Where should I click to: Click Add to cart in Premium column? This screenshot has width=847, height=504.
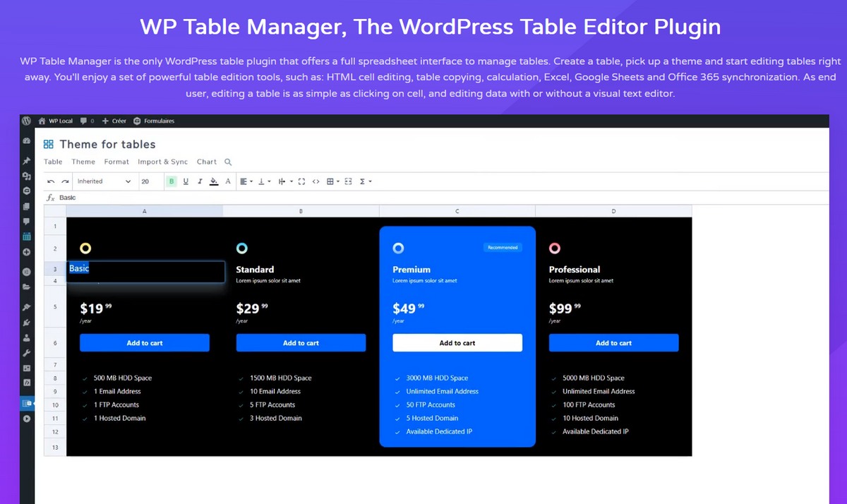click(457, 343)
